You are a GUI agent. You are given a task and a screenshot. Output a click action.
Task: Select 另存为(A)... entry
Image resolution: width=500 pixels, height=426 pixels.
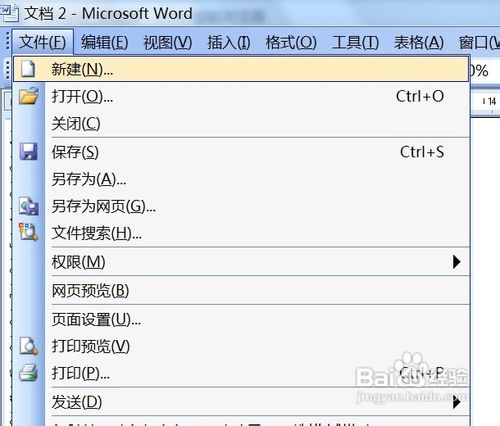pos(241,179)
